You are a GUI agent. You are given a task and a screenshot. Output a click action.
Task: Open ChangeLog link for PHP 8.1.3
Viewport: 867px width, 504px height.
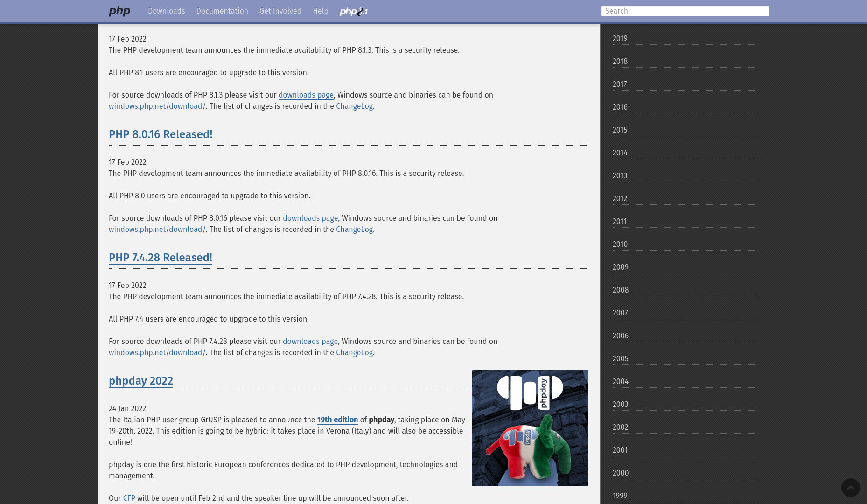tap(354, 106)
